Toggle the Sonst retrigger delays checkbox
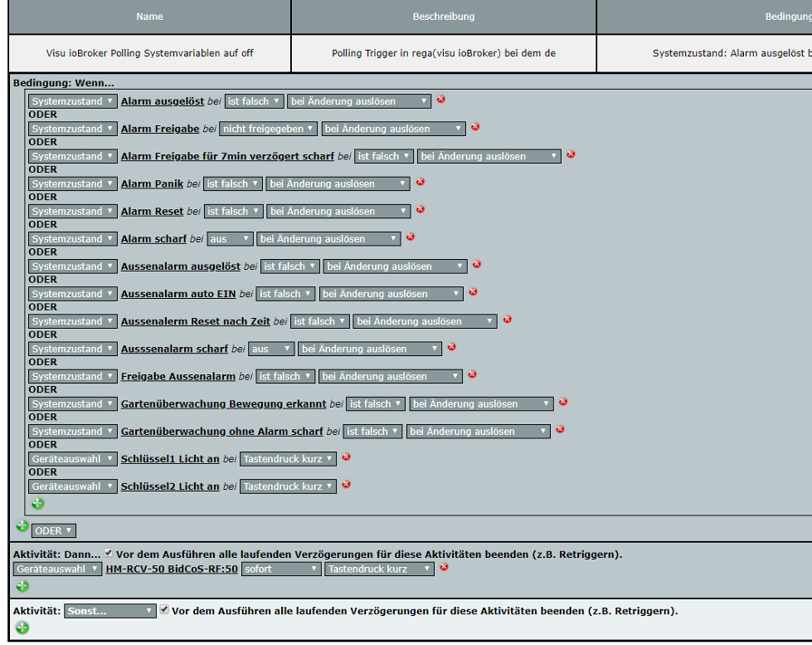The image size is (812, 645). click(x=164, y=611)
